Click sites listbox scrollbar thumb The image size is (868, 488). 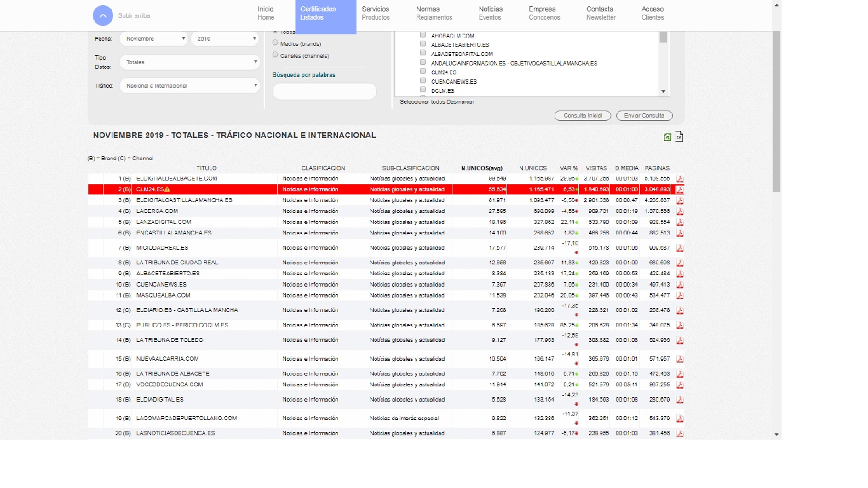pos(663,37)
